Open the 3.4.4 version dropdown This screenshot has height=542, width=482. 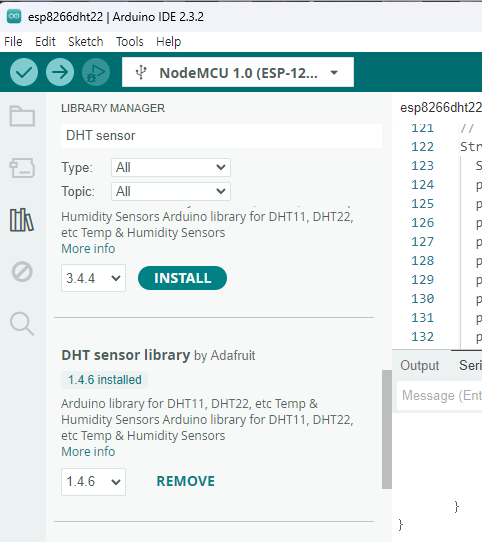click(93, 278)
